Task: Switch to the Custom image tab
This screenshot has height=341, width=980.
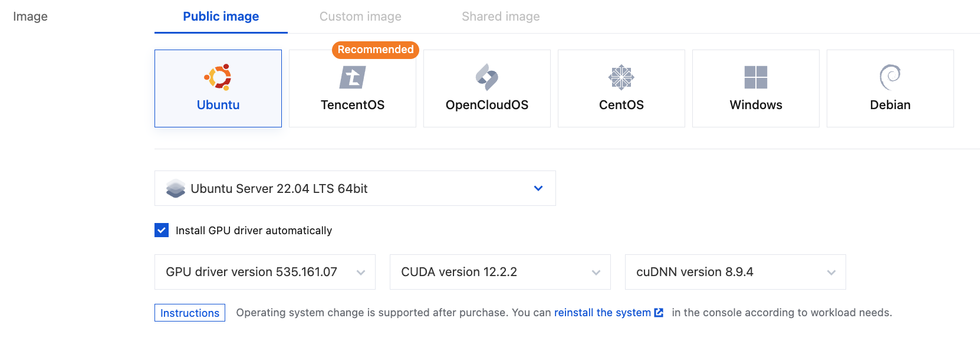Action: (x=360, y=17)
